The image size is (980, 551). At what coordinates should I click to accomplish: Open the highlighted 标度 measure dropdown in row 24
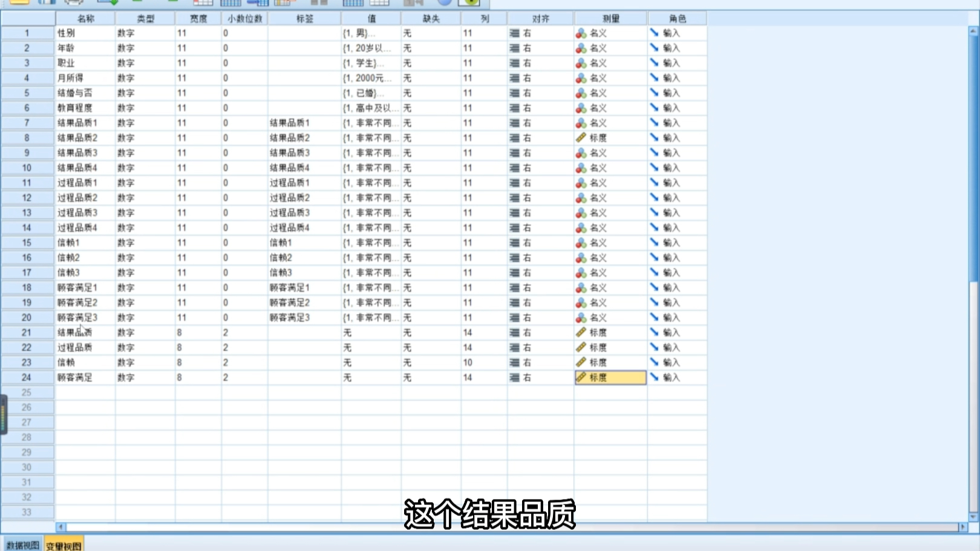pos(610,377)
